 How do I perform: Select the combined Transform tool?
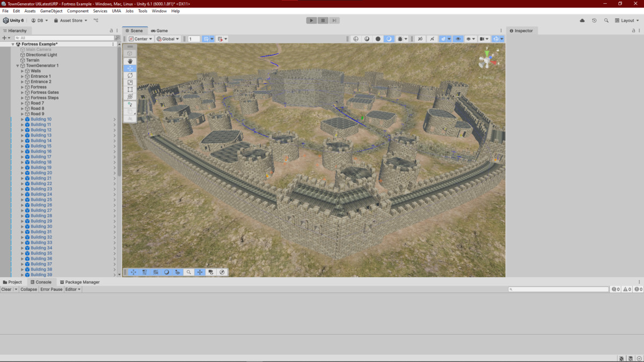click(x=130, y=97)
